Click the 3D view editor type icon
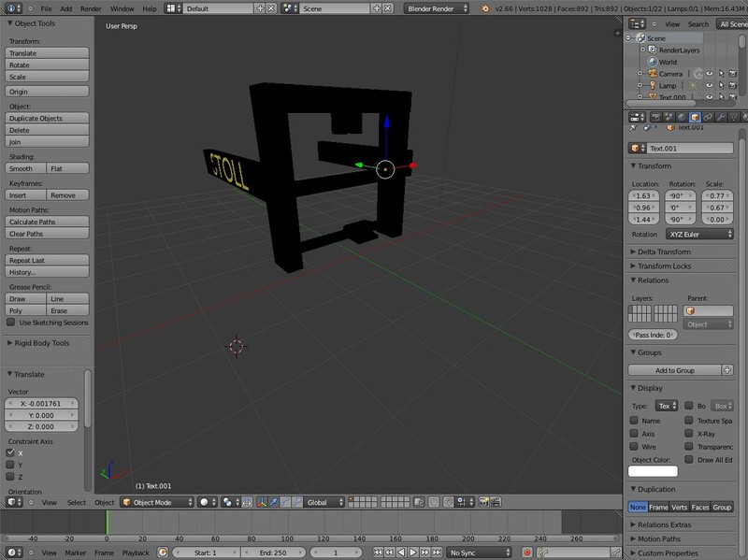This screenshot has height=560, width=748. click(x=14, y=502)
